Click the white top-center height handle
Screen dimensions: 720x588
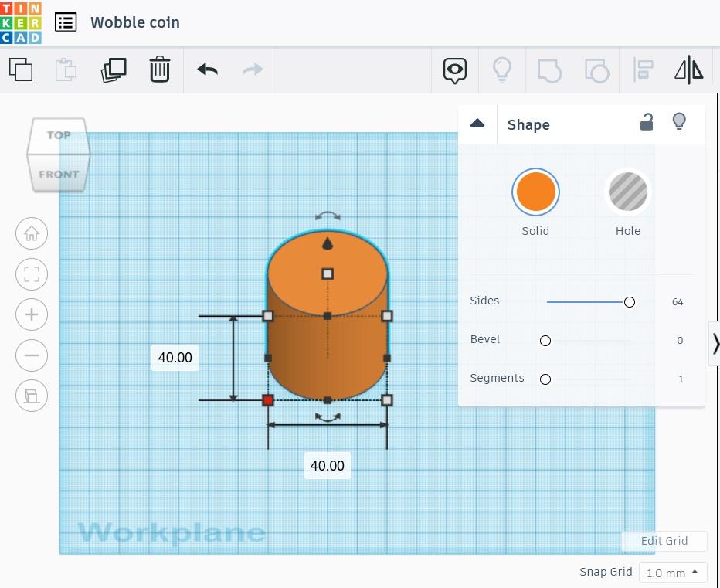tap(328, 274)
